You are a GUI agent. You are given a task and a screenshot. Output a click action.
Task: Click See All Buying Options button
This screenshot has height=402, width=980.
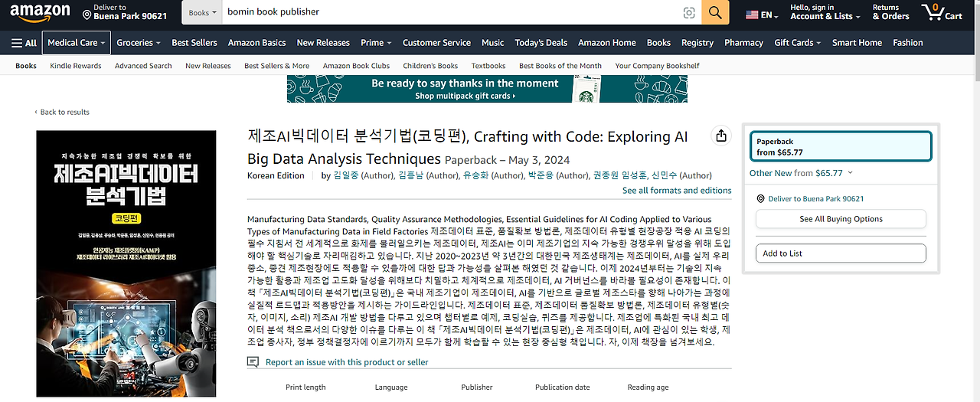[841, 219]
